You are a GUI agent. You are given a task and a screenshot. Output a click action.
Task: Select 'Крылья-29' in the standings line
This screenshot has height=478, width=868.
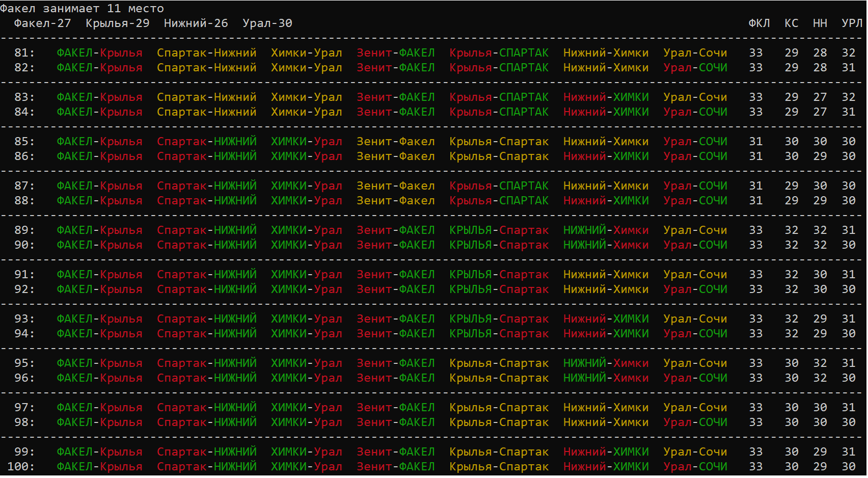118,23
